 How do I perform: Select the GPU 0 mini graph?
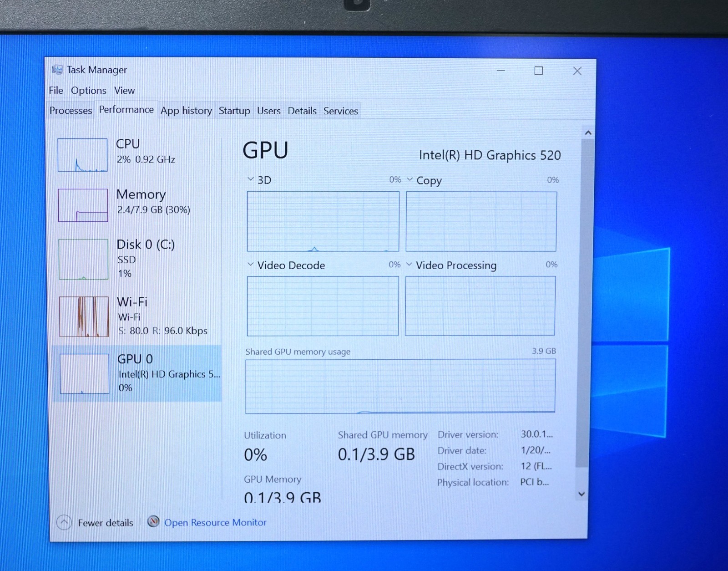[x=85, y=374]
